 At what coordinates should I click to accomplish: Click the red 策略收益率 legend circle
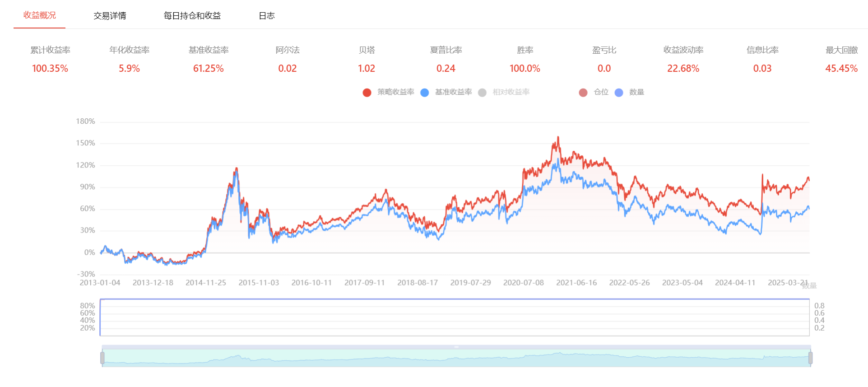click(367, 93)
